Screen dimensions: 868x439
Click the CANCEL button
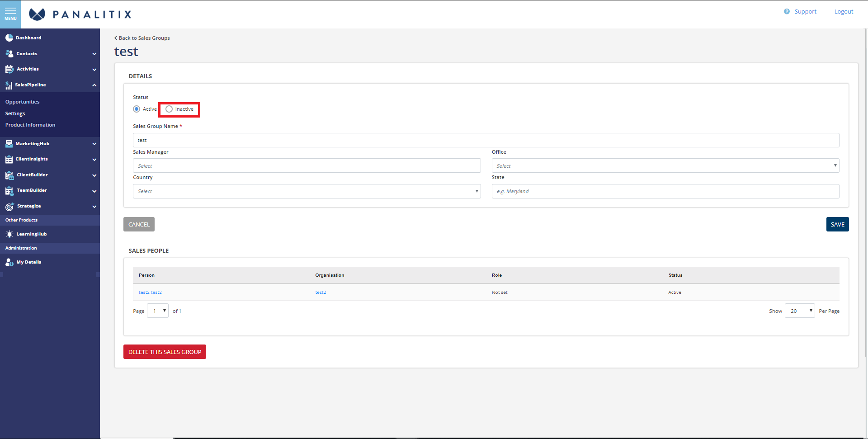pos(139,224)
